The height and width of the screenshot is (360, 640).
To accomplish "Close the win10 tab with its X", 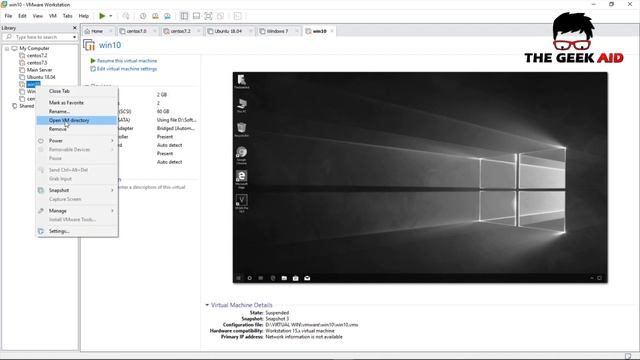I will point(332,31).
